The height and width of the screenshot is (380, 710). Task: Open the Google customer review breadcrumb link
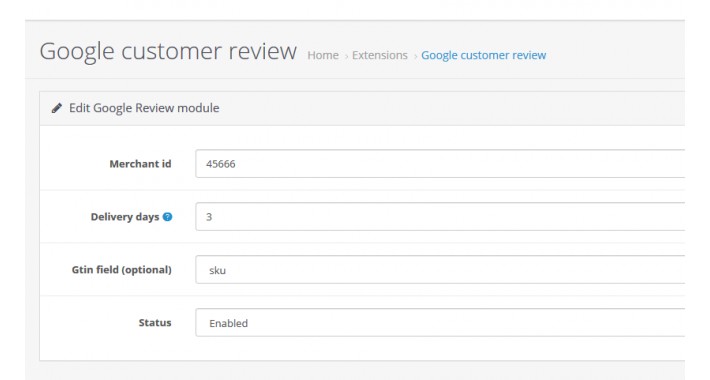(x=484, y=55)
